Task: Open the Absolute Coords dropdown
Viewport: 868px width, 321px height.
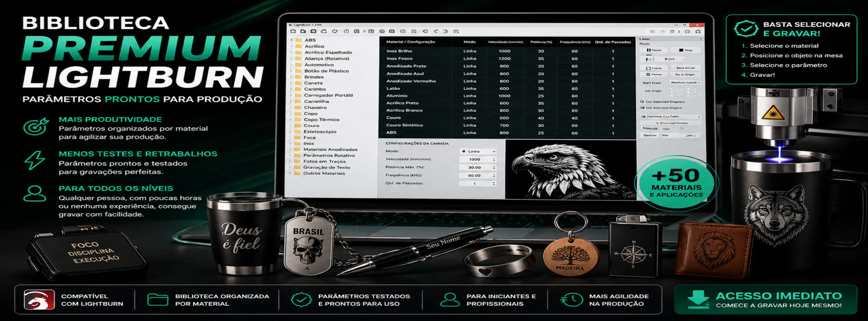Action: [x=685, y=83]
